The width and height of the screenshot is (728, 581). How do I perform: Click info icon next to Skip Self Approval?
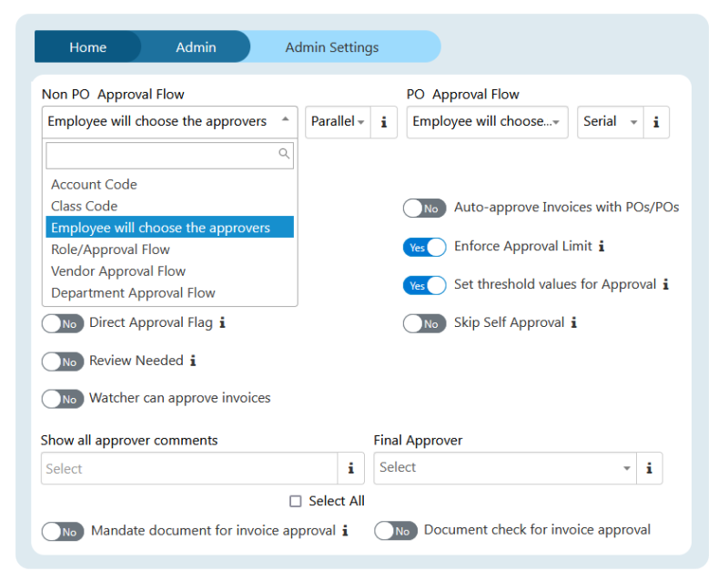coord(574,323)
